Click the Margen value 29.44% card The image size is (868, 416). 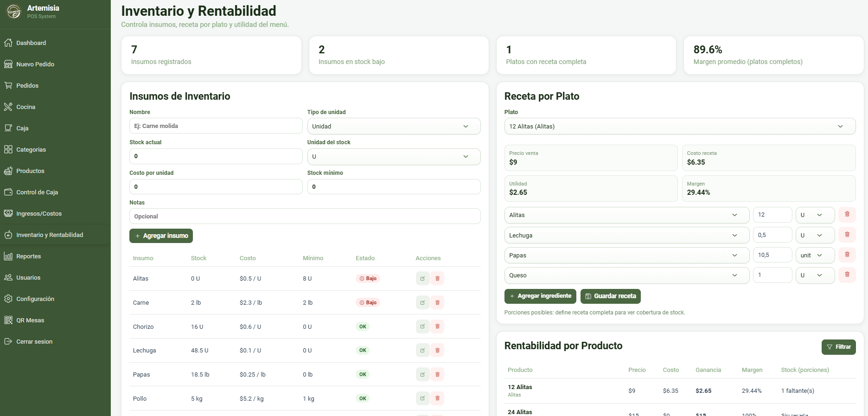pyautogui.click(x=768, y=188)
